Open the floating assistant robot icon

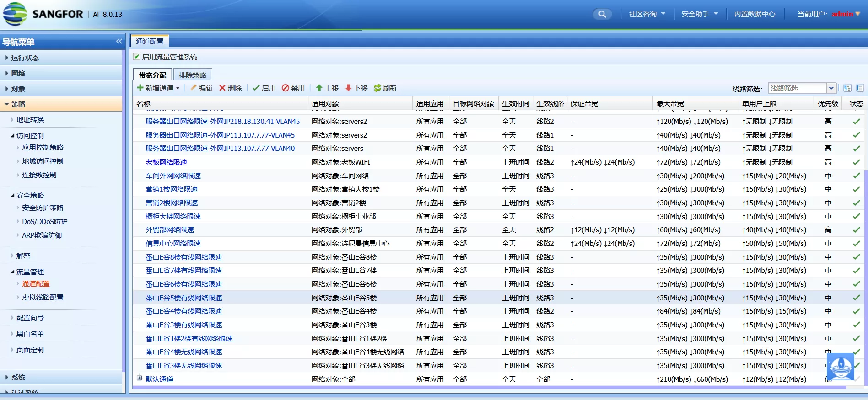(x=840, y=367)
